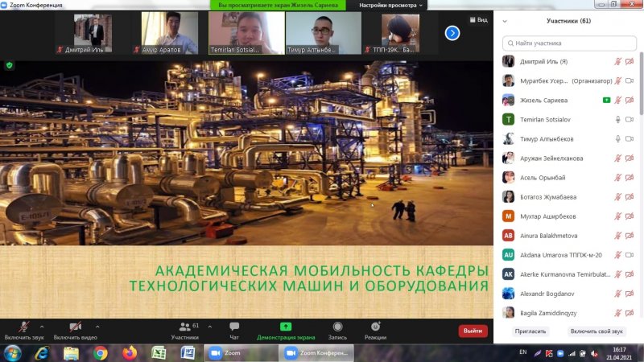Viewport: 644px width, 362px height.
Task: Select participant Асель Орынбай
Action: 568,177
